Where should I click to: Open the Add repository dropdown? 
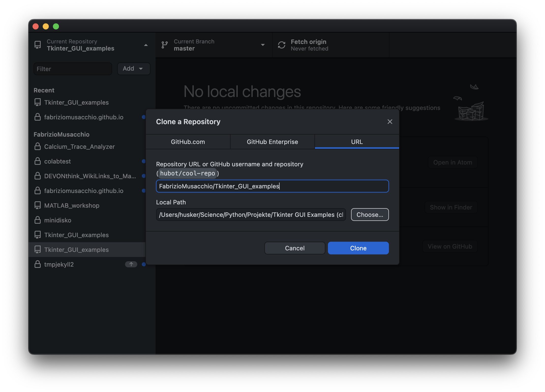coord(133,69)
